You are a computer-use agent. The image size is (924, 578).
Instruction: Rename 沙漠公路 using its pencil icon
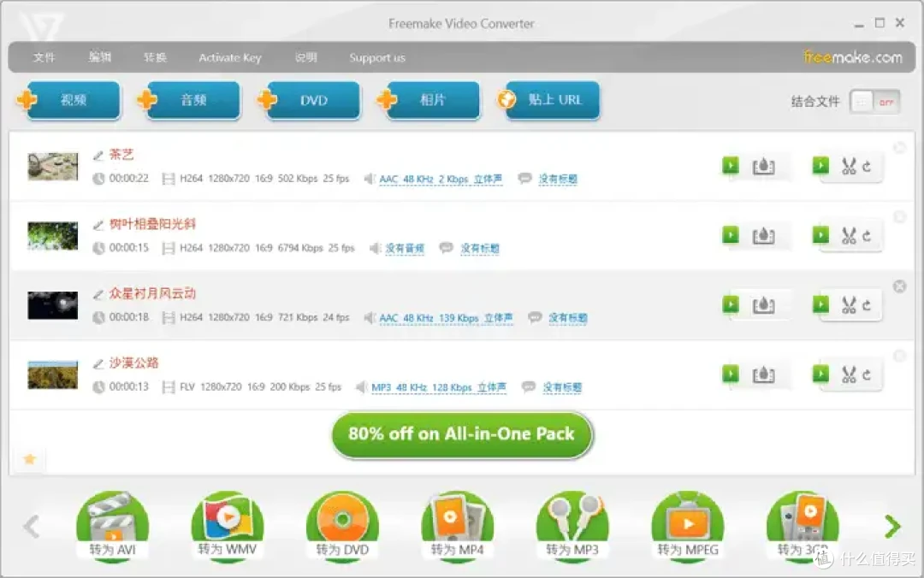(x=98, y=364)
